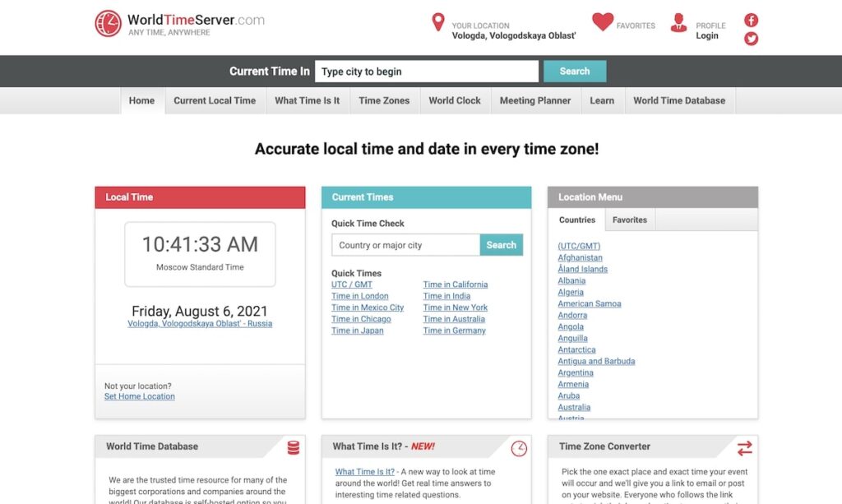Select Albania in the countries list

571,280
